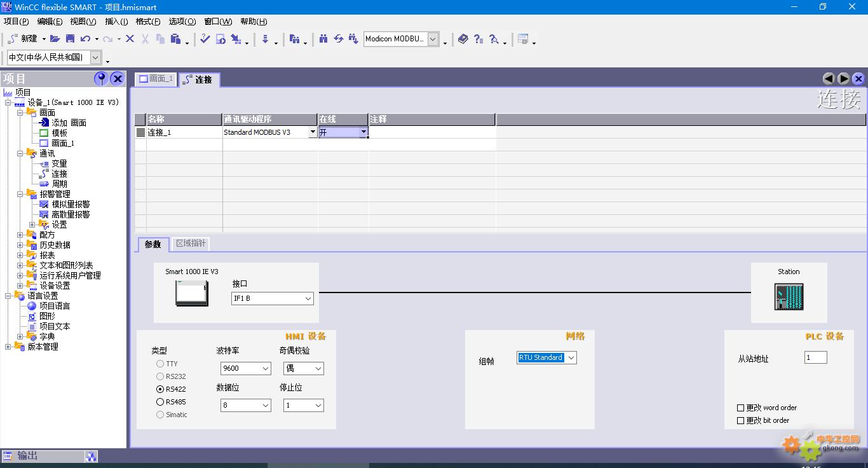Enable the 更改 word order checkbox
The height and width of the screenshot is (468, 868).
740,408
